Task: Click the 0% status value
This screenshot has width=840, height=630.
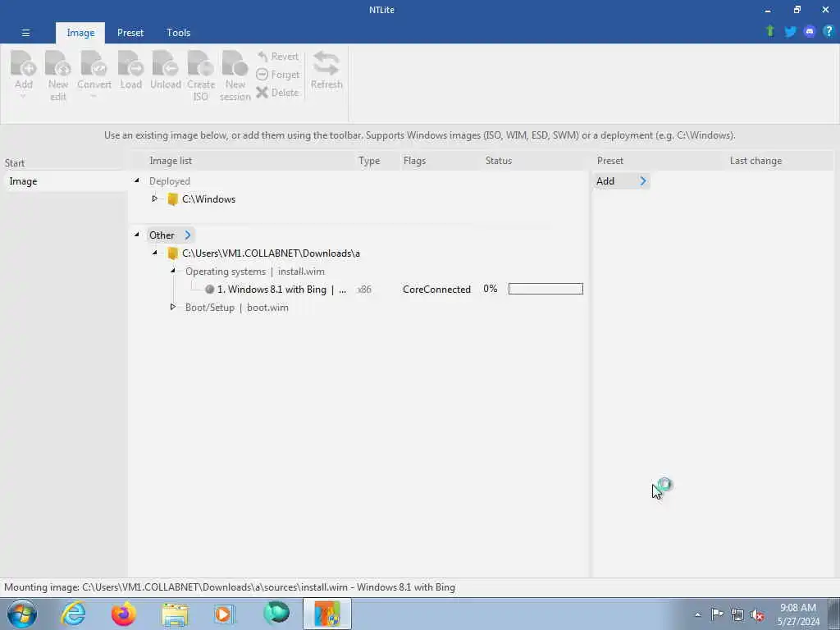Action: 491,289
